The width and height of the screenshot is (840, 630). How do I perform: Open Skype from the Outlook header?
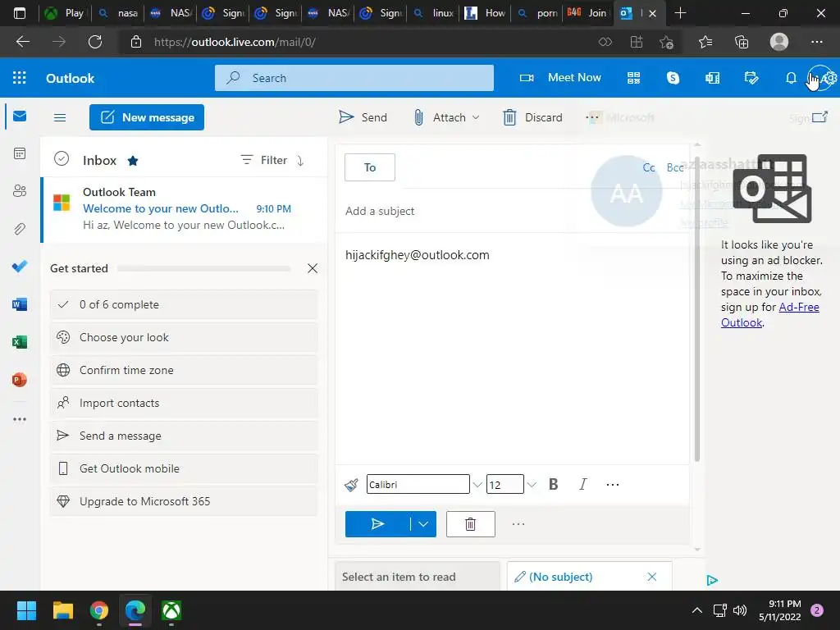pos(673,78)
